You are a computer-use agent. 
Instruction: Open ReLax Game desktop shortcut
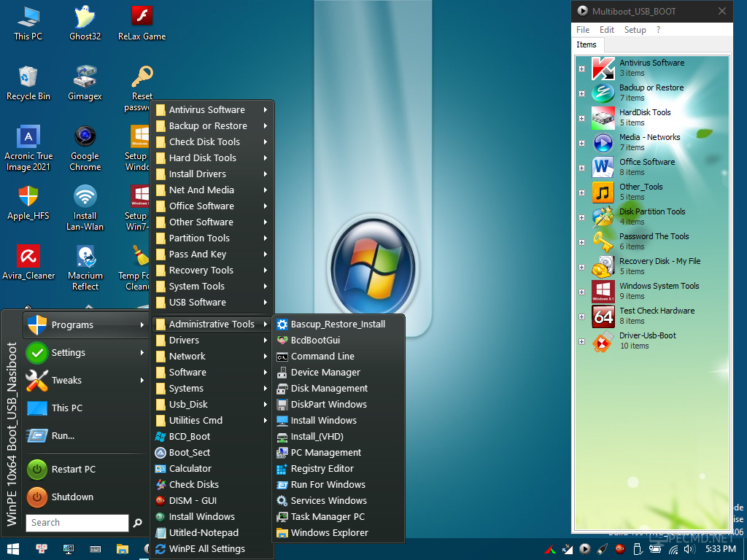(x=142, y=23)
